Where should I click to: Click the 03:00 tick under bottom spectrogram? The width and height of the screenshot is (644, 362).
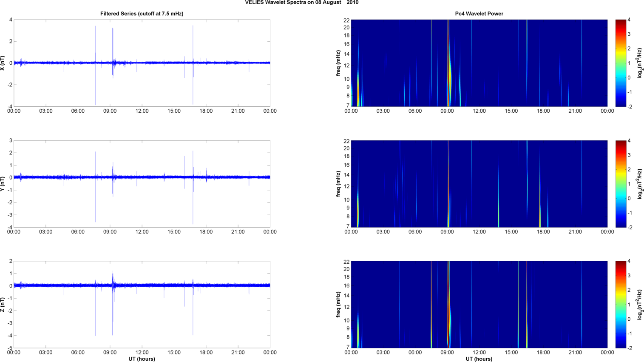(383, 352)
